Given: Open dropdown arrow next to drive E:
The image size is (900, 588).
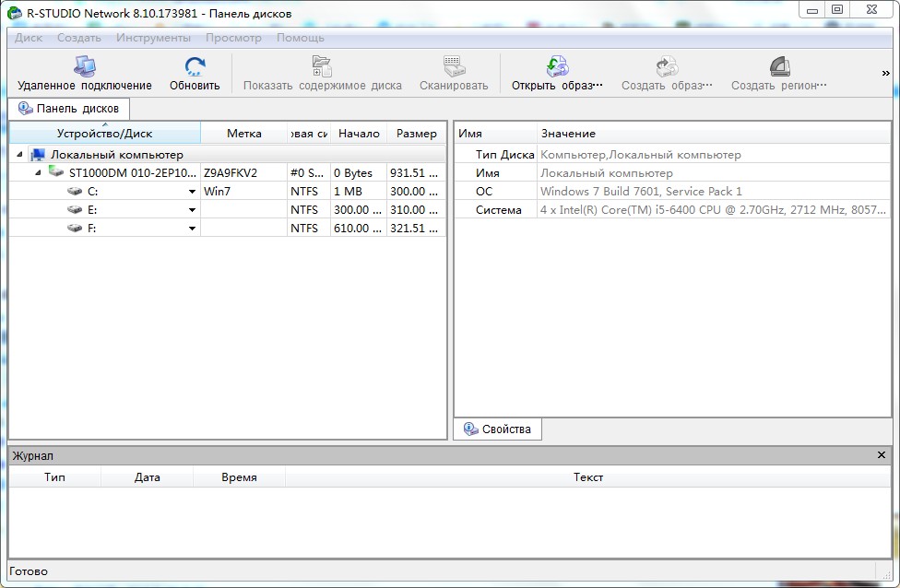Looking at the screenshot, I should pos(192,210).
